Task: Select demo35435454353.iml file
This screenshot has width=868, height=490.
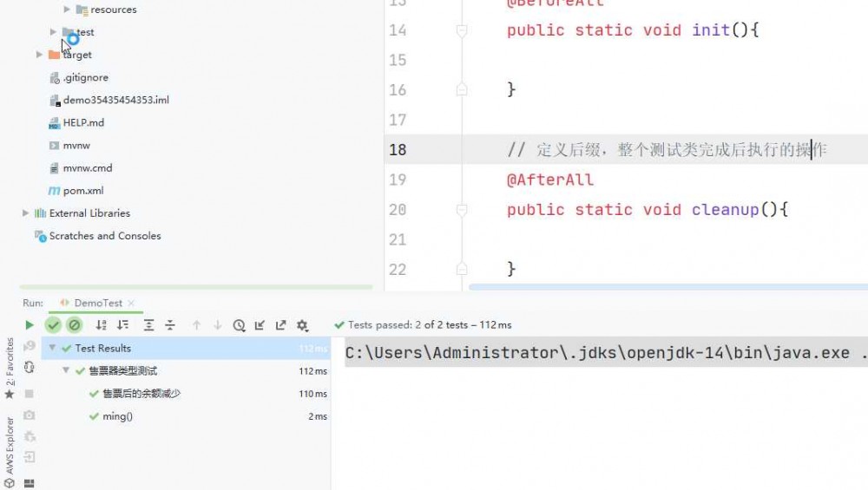Action: 116,100
